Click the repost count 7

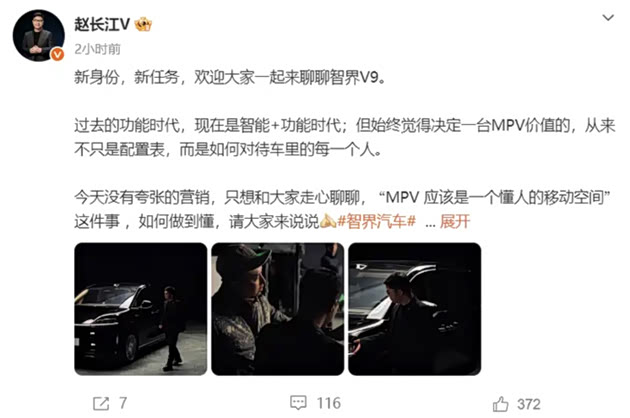123,403
